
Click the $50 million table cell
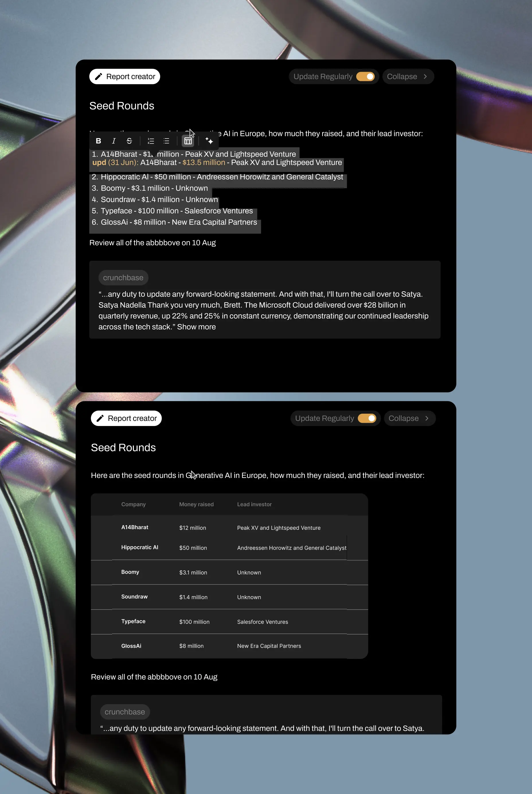tap(193, 548)
